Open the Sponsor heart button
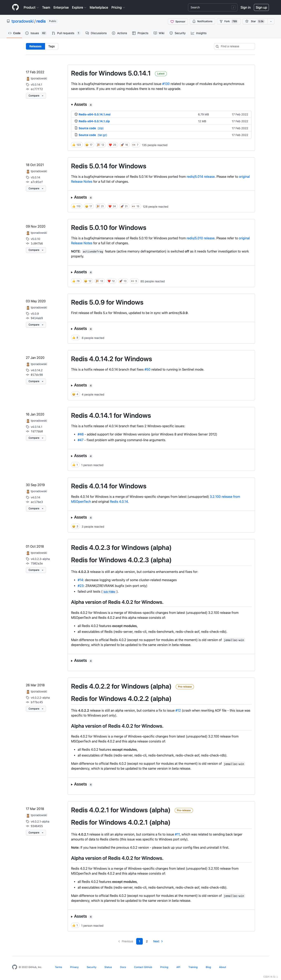281x980 pixels. (x=178, y=21)
